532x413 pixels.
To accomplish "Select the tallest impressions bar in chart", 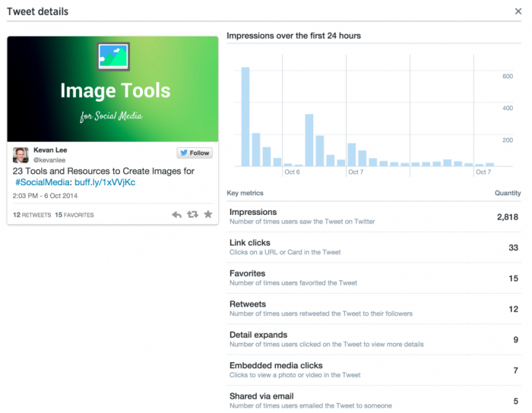I will pyautogui.click(x=245, y=117).
